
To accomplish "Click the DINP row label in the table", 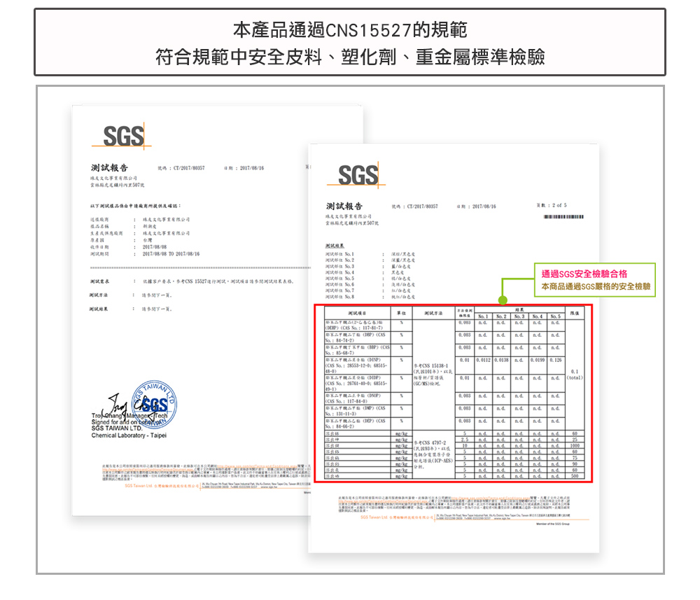I will click(357, 365).
